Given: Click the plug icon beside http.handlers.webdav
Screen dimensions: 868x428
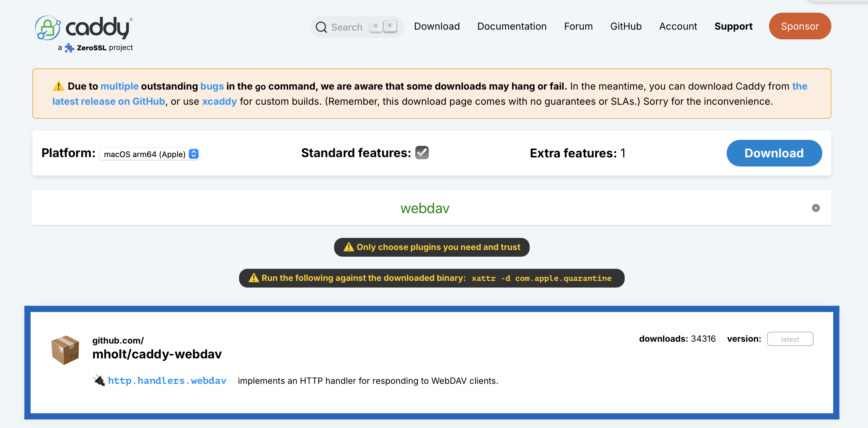Looking at the screenshot, I should (x=99, y=380).
